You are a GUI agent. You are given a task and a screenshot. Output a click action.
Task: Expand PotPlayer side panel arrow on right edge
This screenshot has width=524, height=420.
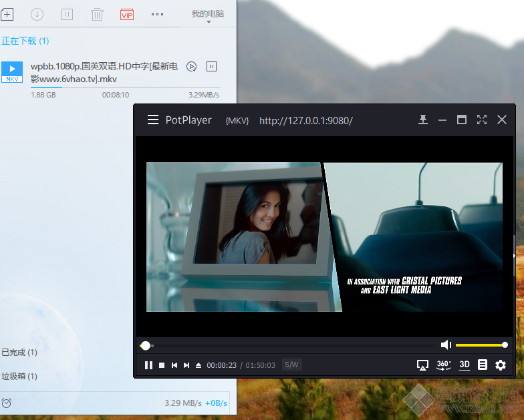[514, 256]
